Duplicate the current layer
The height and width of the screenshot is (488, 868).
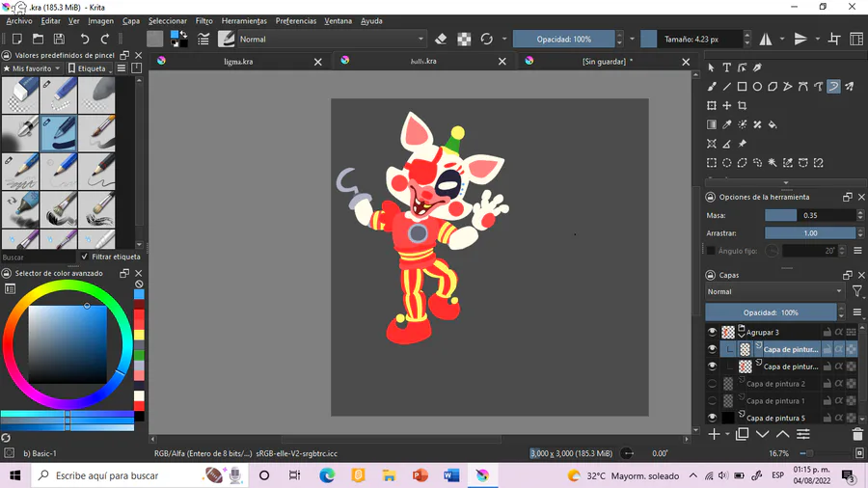pos(743,434)
